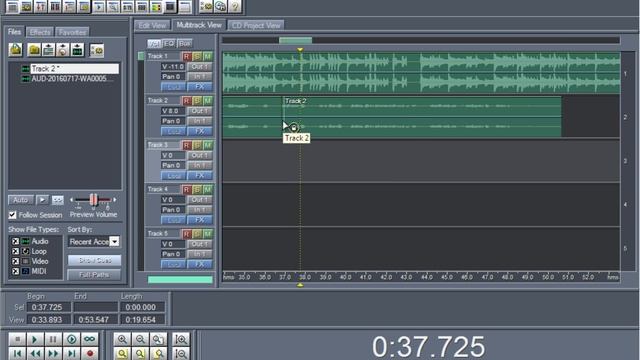
Task: Click the Rewind transport button
Action: pos(35,353)
